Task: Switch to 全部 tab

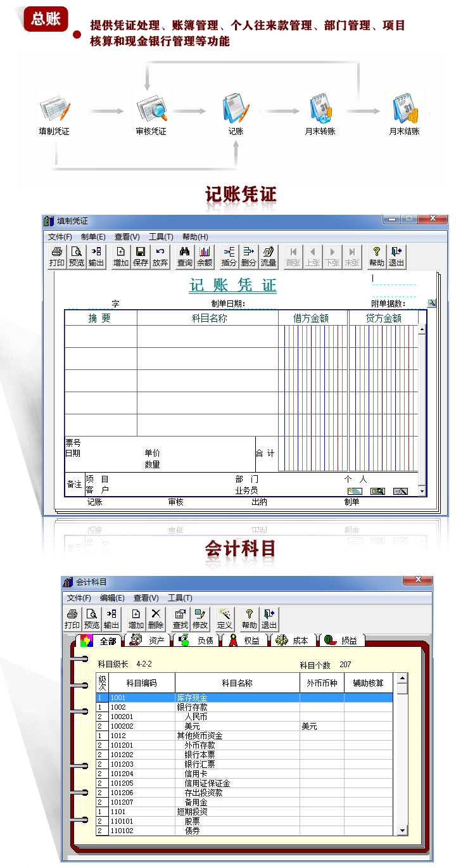Action: [99, 640]
